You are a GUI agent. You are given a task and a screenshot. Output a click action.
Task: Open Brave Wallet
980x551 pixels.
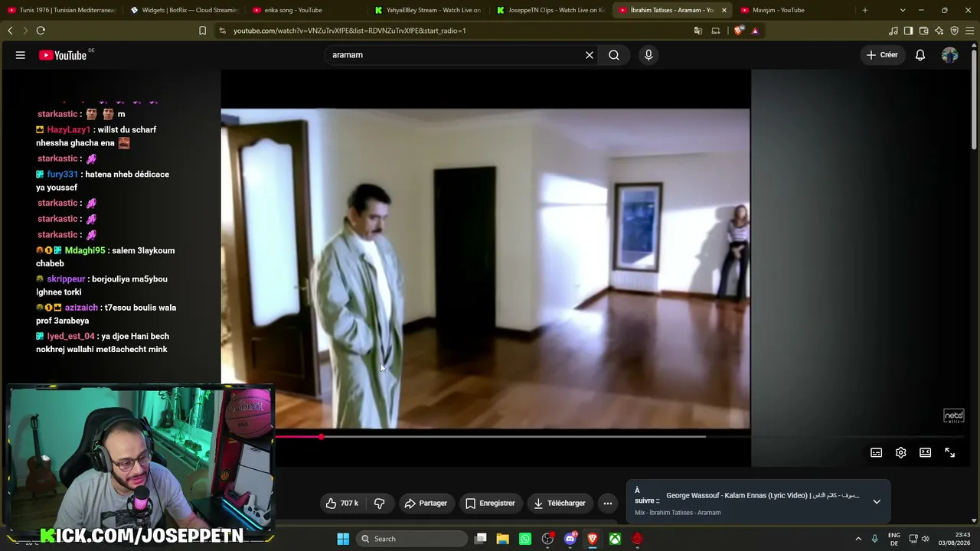(924, 31)
